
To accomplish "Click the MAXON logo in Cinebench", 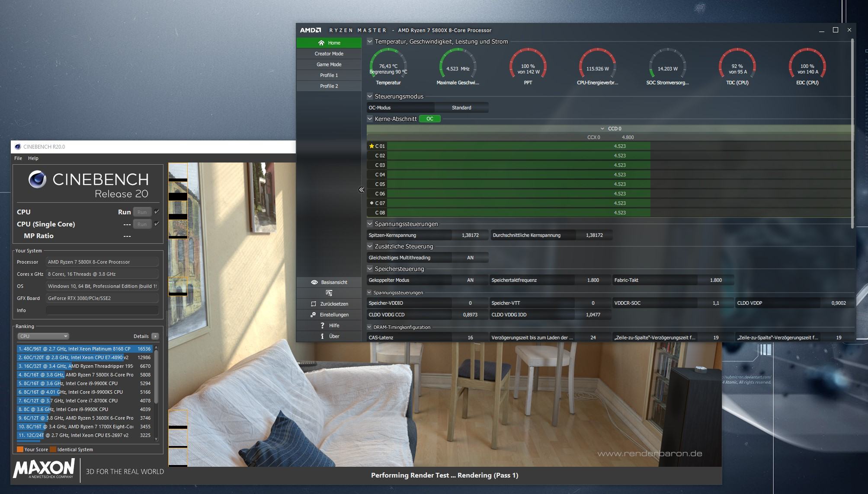I will click(44, 469).
